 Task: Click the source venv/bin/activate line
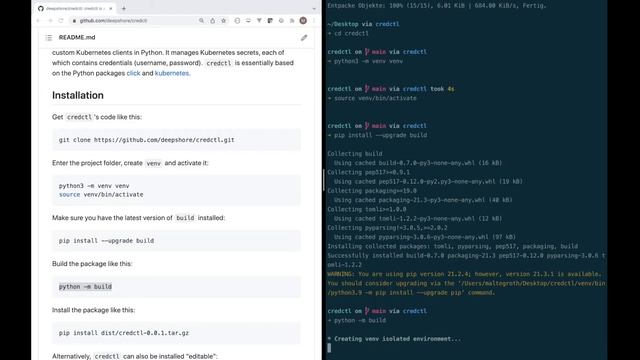pyautogui.click(x=101, y=195)
